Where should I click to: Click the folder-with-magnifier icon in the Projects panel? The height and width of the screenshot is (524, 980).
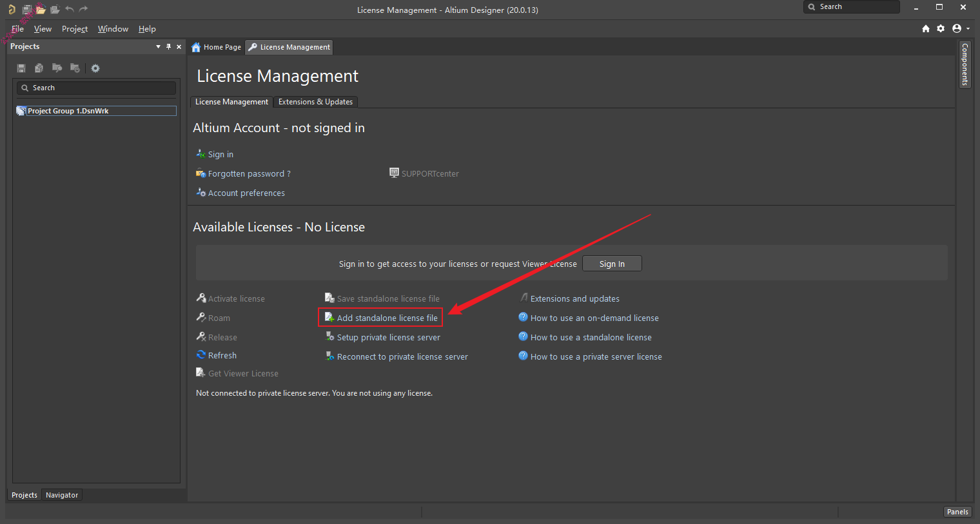pyautogui.click(x=57, y=68)
